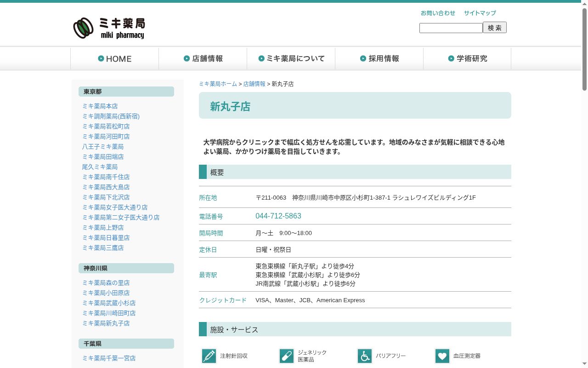
Task: Open the ミキ薬局女子医大通り店 link
Action: (x=115, y=207)
